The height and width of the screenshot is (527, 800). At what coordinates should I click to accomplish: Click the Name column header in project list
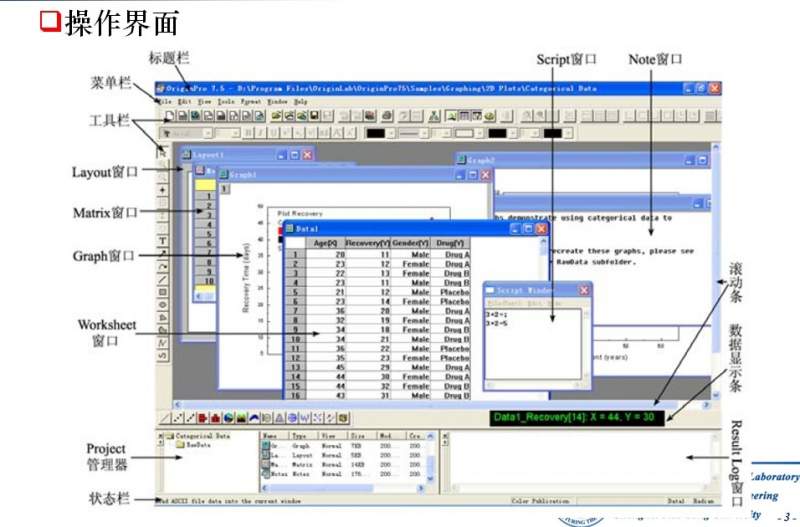click(274, 436)
